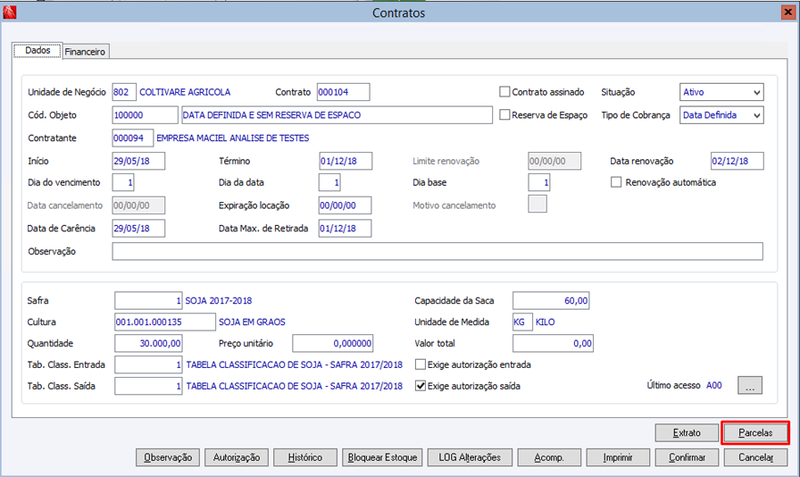Tick the Exige autorização entrada checkbox
Image resolution: width=800 pixels, height=477 pixels.
coord(420,364)
